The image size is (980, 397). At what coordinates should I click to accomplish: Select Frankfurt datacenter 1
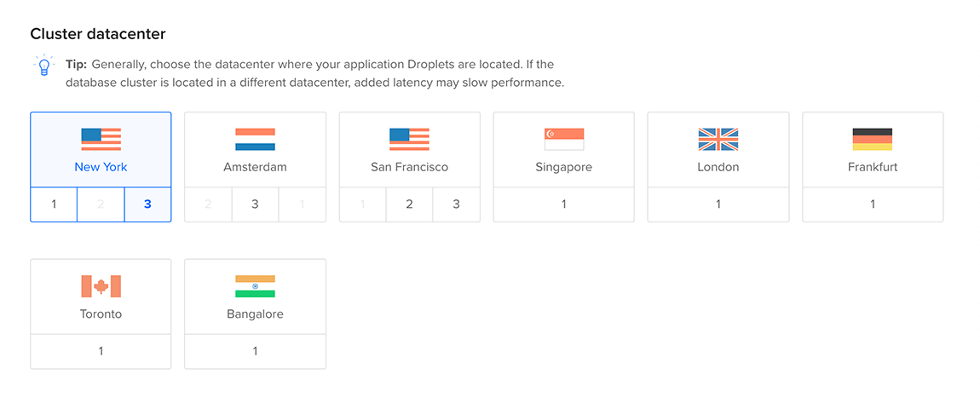click(873, 204)
